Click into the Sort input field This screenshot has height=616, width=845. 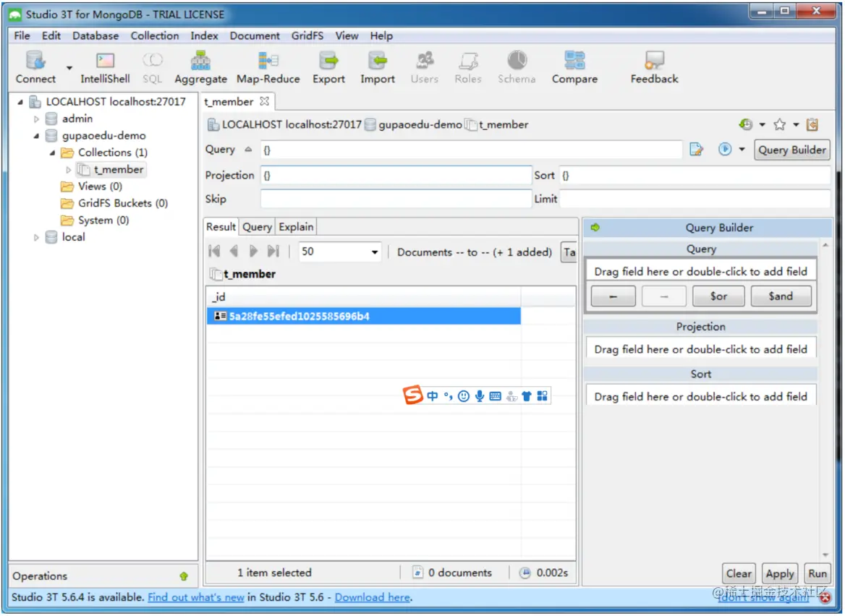coord(695,175)
